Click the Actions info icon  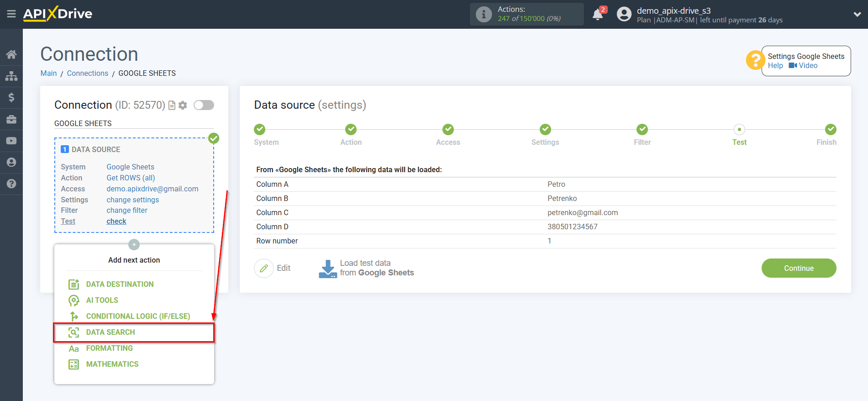(x=484, y=14)
